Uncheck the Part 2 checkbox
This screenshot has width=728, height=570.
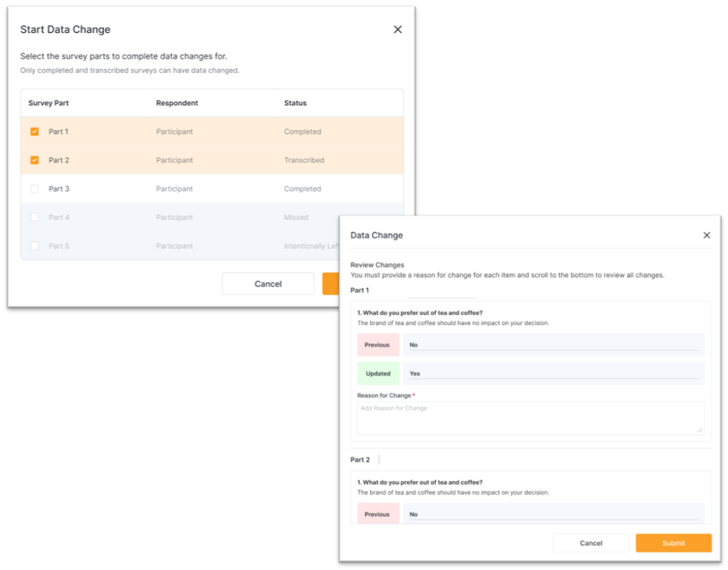pyautogui.click(x=34, y=160)
